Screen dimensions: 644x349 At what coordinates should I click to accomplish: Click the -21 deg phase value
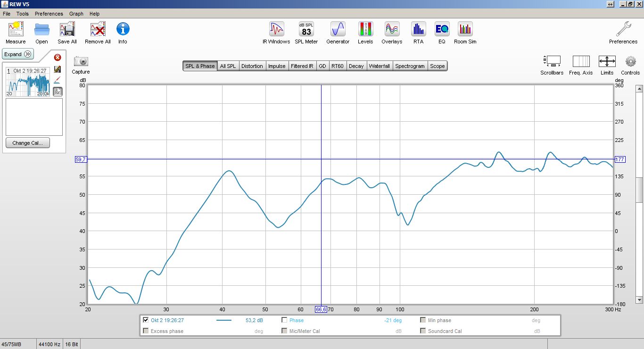pos(393,320)
